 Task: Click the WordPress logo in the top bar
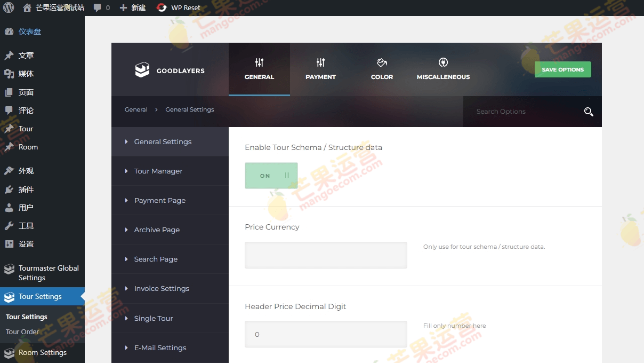pos(8,7)
